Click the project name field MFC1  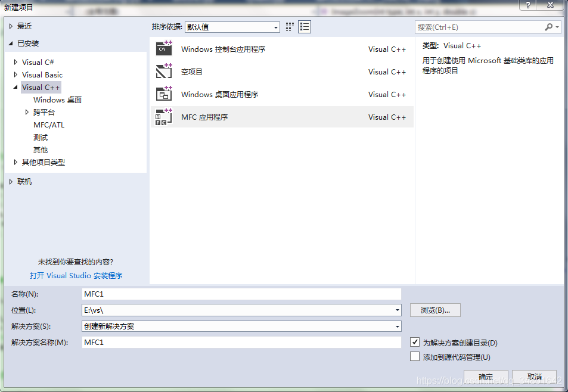coord(241,294)
